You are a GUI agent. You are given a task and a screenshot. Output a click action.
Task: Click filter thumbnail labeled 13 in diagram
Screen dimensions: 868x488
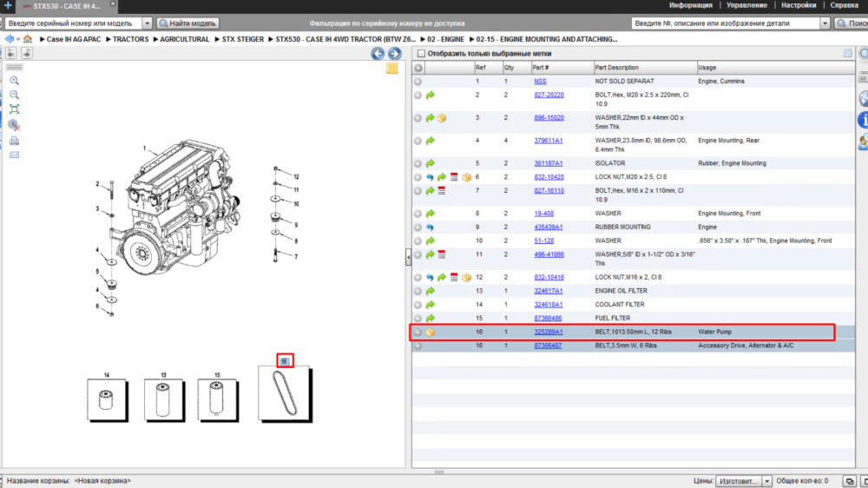[x=164, y=400]
